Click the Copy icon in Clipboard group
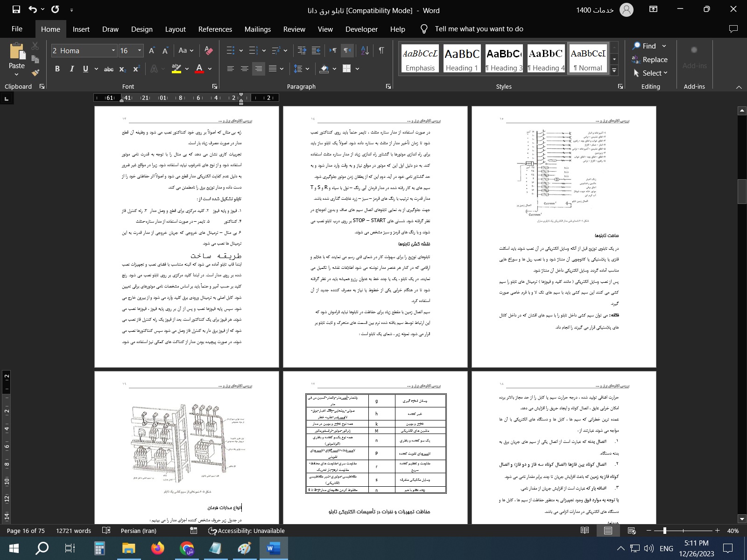The height and width of the screenshot is (560, 747). click(x=35, y=59)
